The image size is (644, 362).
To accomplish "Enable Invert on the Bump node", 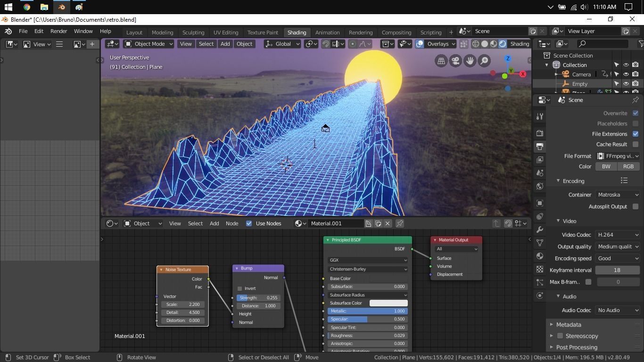I will tap(239, 288).
